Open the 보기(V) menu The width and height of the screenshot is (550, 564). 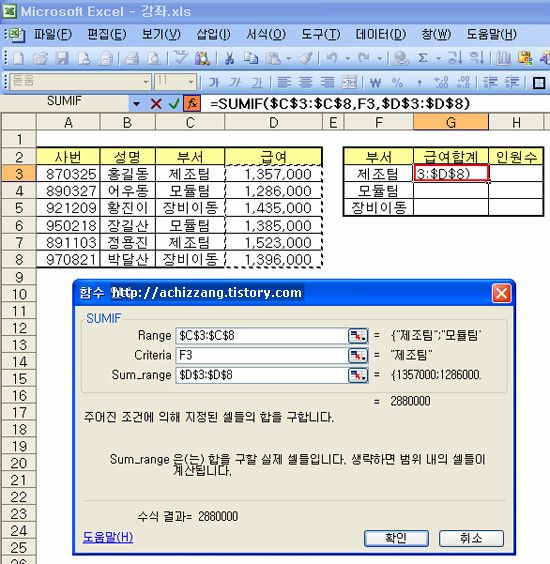click(x=161, y=35)
